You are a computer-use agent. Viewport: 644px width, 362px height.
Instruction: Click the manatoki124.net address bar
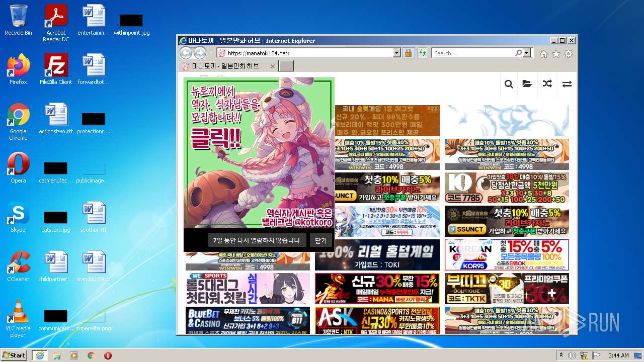tap(305, 53)
